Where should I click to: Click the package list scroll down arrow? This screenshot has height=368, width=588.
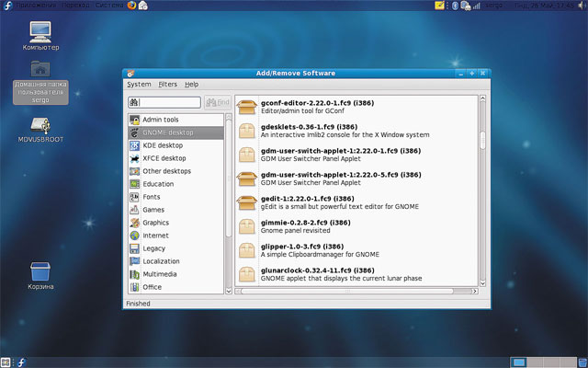pyautogui.click(x=482, y=283)
